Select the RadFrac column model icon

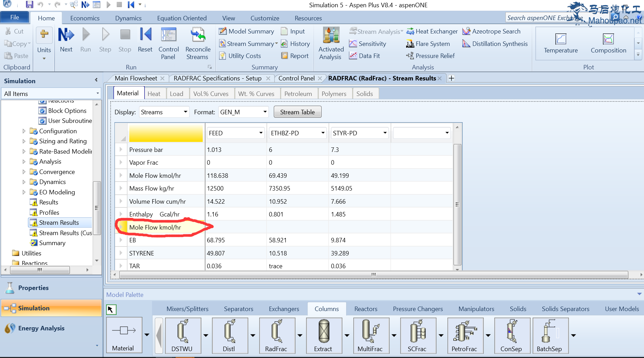(276, 335)
